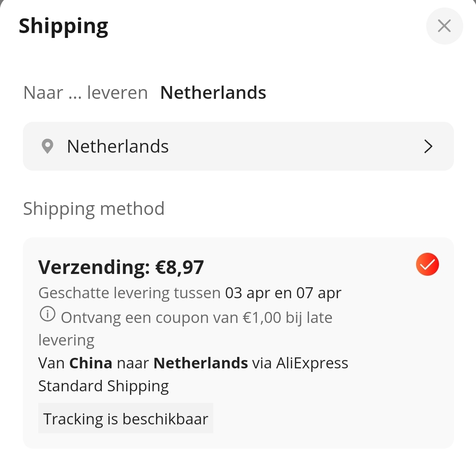Tap the location pin icon in country field

click(x=46, y=146)
